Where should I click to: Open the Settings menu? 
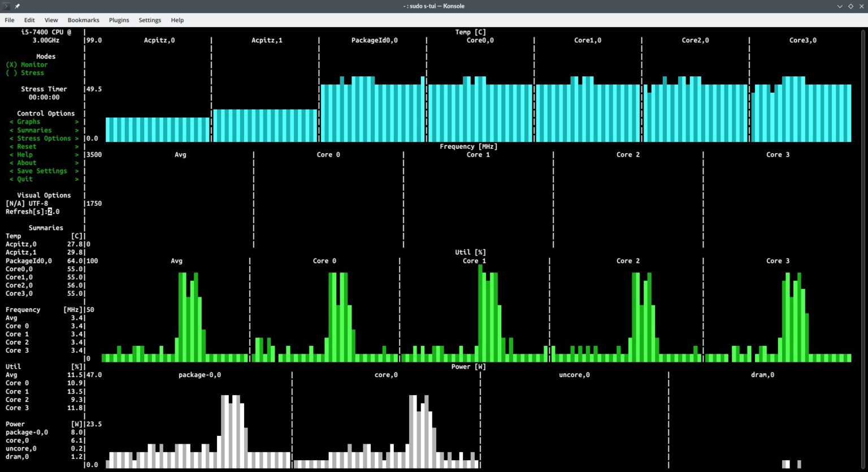149,20
